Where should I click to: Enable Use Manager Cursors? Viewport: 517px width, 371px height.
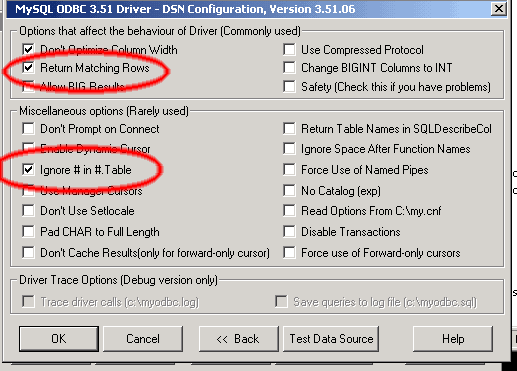[x=28, y=191]
